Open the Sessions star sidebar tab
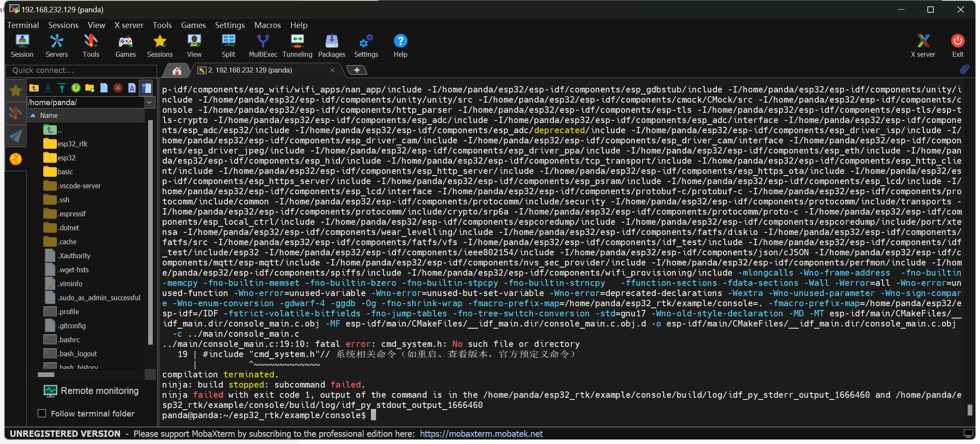The image size is (980, 444). [x=16, y=90]
